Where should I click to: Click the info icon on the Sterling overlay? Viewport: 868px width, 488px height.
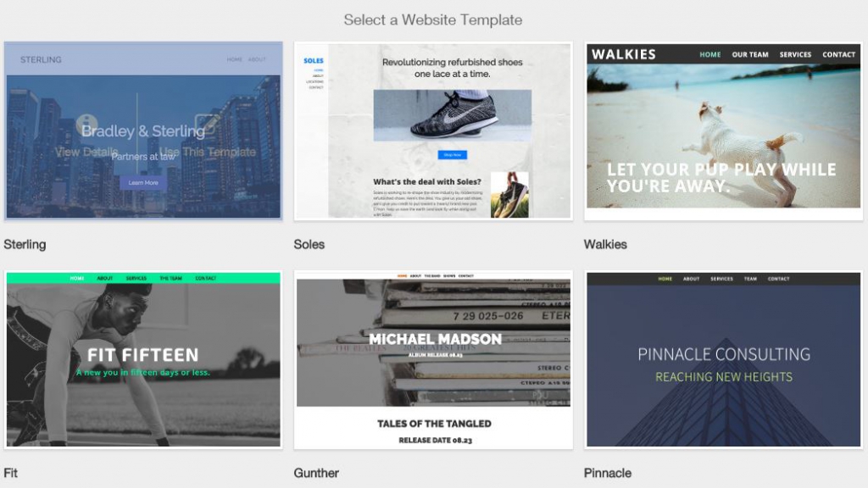click(86, 120)
